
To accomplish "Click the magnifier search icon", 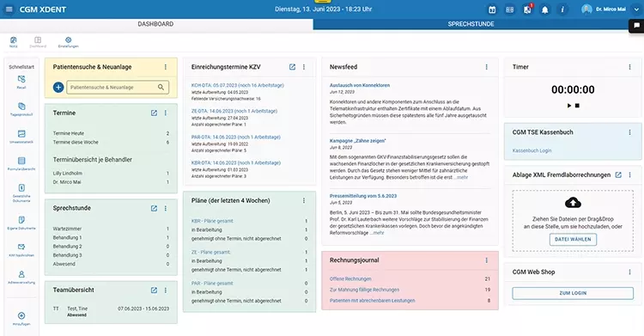I will pos(161,87).
